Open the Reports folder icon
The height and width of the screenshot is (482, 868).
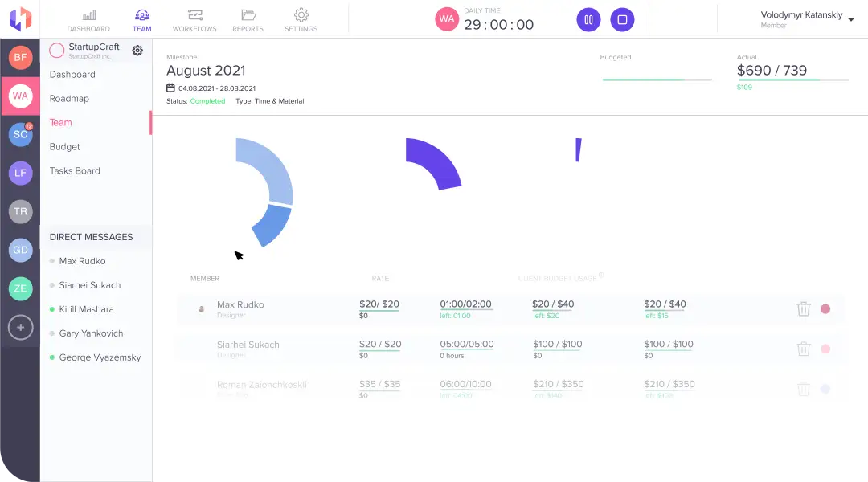point(248,15)
